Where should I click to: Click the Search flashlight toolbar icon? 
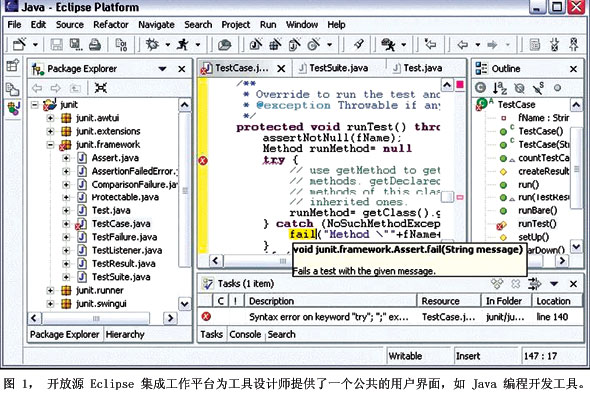(x=358, y=44)
